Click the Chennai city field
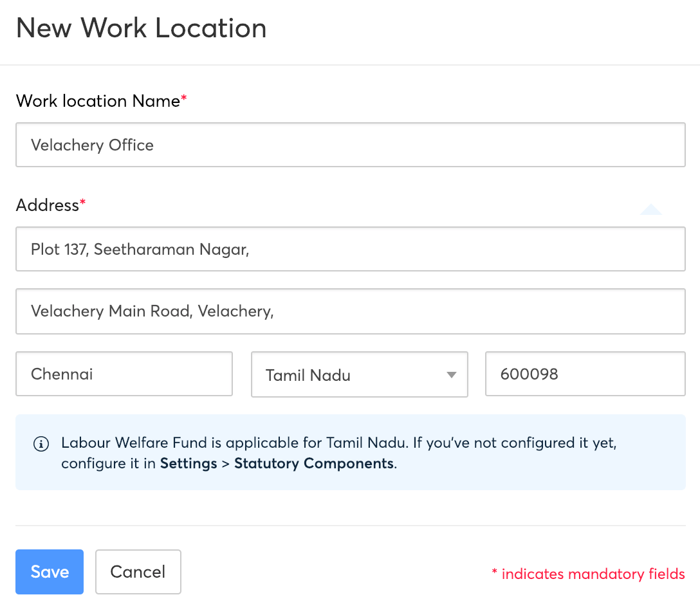 point(124,374)
